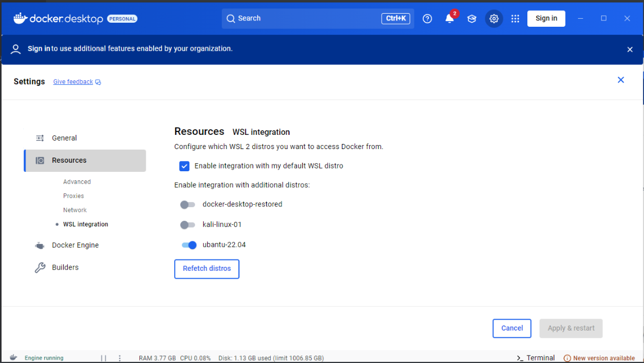Viewport: 644px width, 363px height.
Task: Click the Engine running status
Action: 44,358
